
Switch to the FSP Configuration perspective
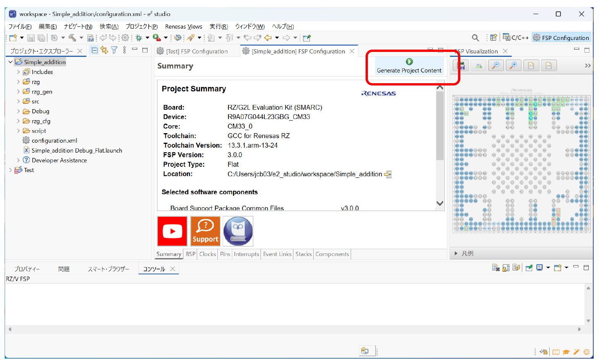pos(561,37)
